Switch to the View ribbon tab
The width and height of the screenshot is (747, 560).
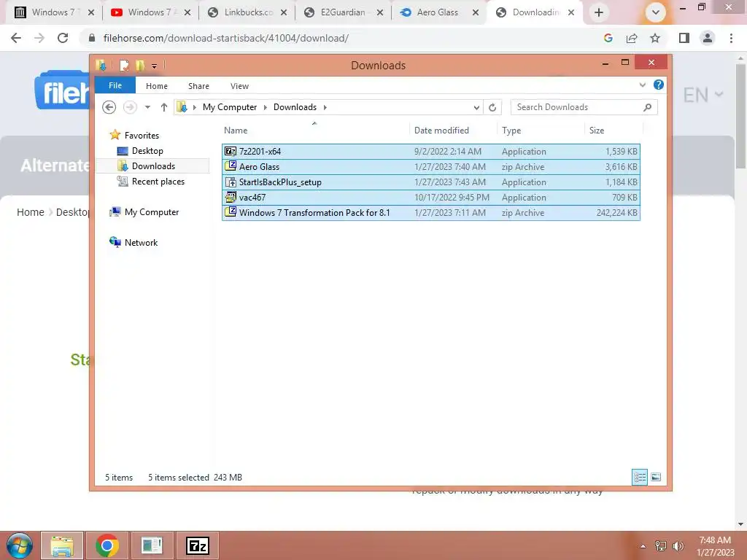(x=239, y=86)
